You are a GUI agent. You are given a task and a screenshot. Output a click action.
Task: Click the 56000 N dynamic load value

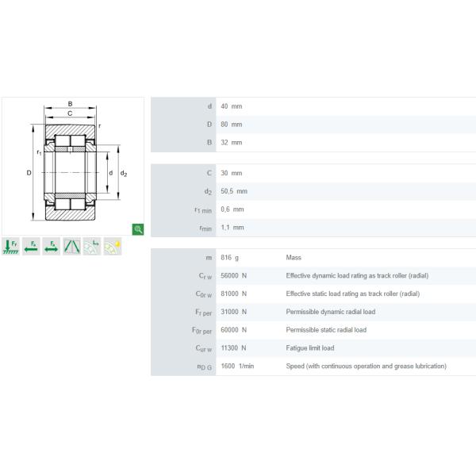[234, 276]
